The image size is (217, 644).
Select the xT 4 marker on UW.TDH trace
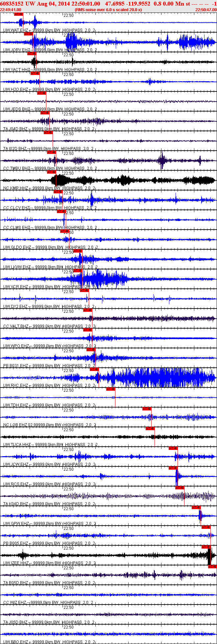tap(111, 389)
